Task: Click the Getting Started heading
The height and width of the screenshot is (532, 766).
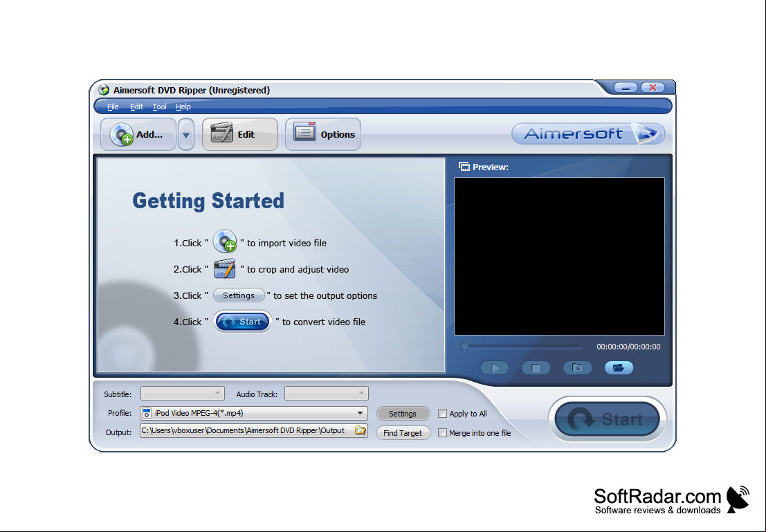Action: (x=208, y=201)
